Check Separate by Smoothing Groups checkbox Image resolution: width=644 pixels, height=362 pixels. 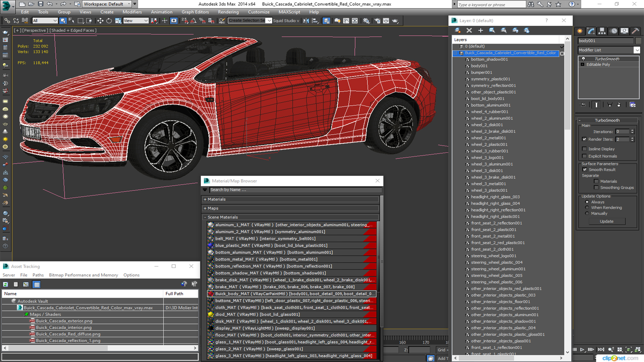pos(596,188)
